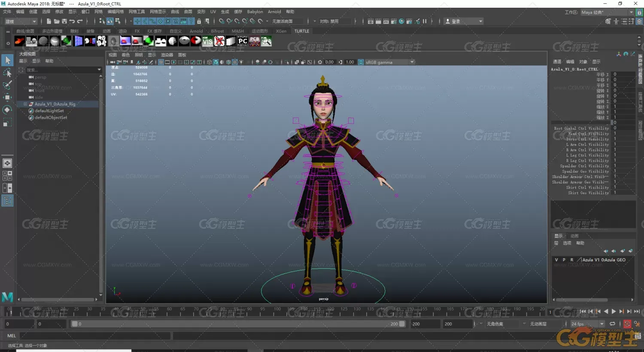Click Select by component type icon
The width and height of the screenshot is (644, 352).
point(118,21)
